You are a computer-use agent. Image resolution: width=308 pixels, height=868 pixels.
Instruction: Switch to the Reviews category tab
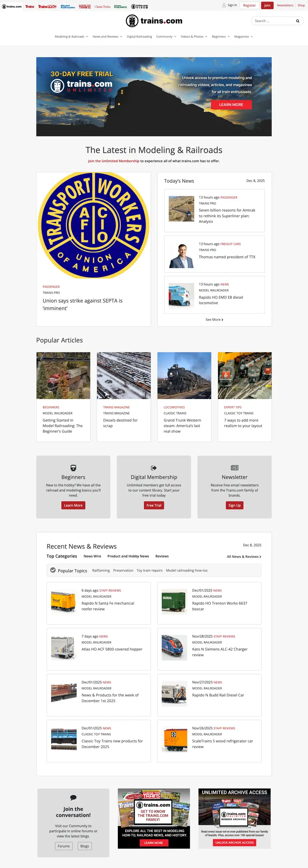[162, 556]
